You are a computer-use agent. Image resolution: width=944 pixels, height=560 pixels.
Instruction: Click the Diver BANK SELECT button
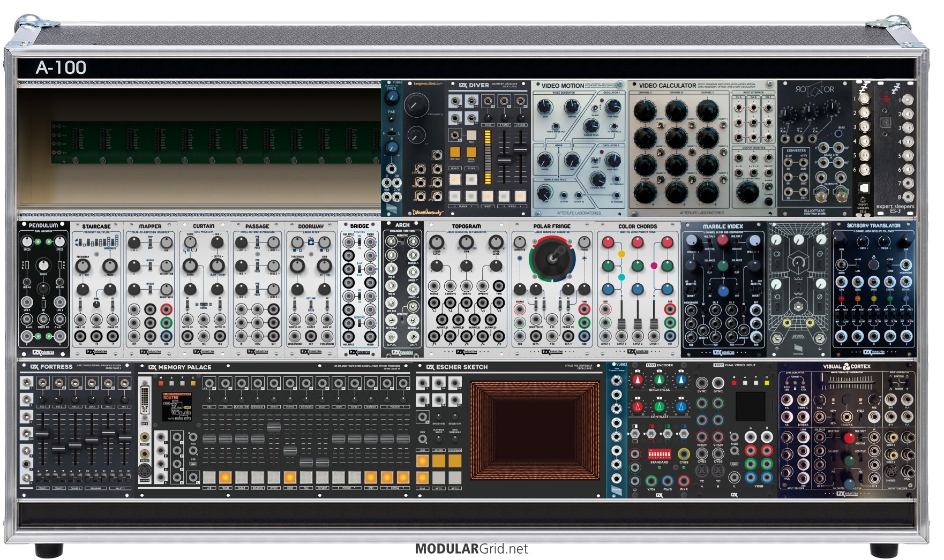(x=471, y=152)
